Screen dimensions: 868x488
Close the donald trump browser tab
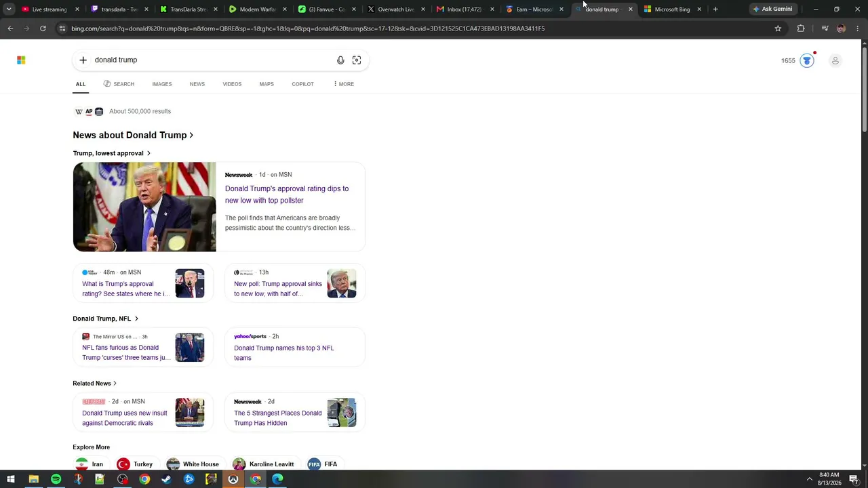tap(630, 9)
